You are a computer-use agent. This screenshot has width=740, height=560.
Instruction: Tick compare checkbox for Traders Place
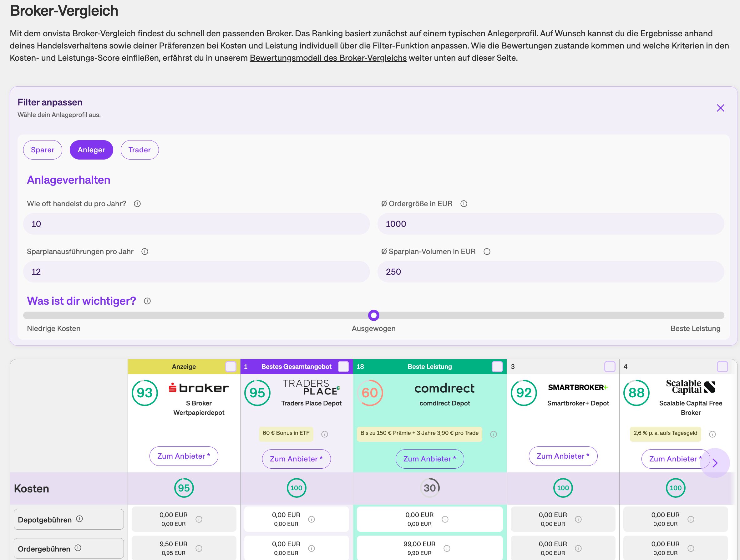click(343, 367)
